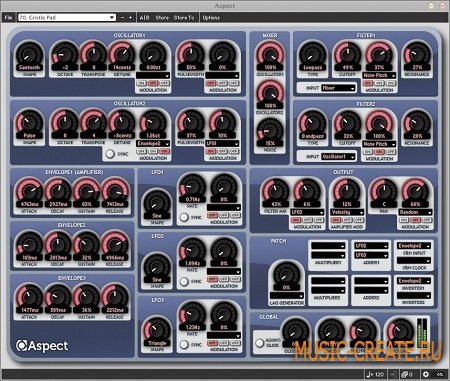The height and width of the screenshot is (381, 450).
Task: Click Mixer Noise level knob
Action: pos(270,131)
